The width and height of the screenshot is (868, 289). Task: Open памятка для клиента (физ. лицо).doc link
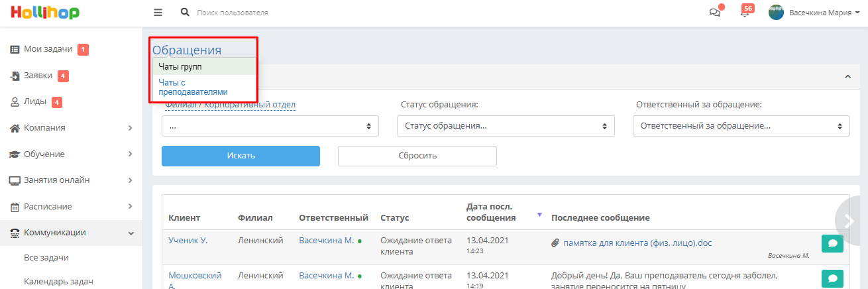[x=637, y=243]
